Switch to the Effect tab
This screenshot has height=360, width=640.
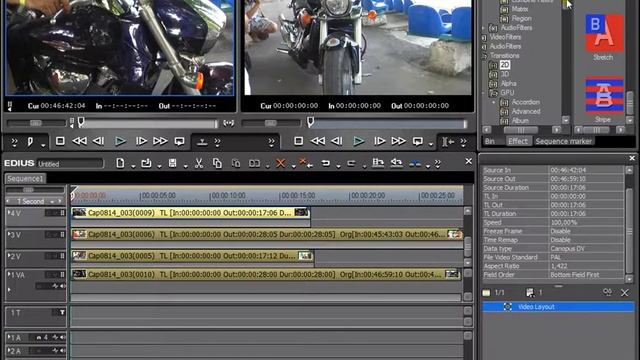click(x=518, y=141)
